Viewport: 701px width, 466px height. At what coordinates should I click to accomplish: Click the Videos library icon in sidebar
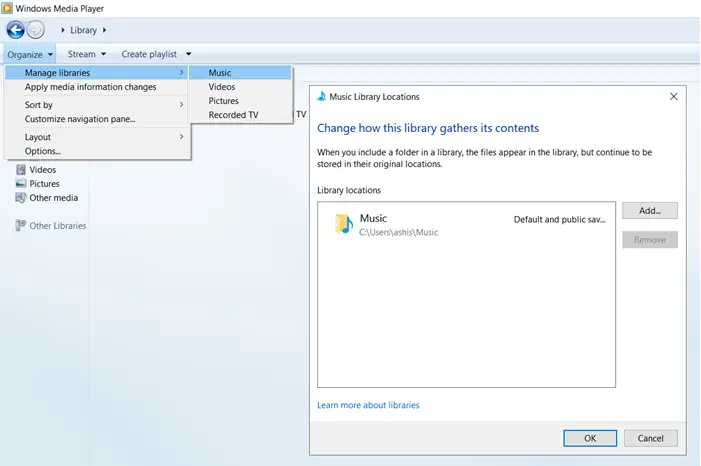click(21, 169)
